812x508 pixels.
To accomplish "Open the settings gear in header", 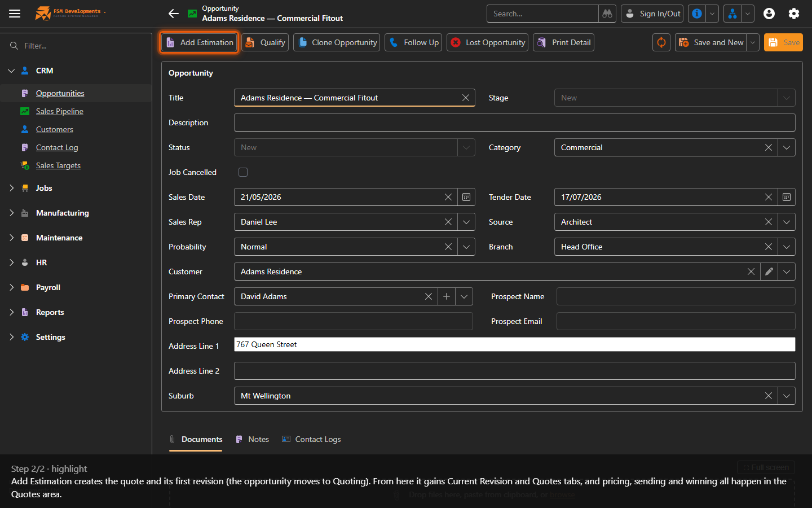I will click(794, 14).
